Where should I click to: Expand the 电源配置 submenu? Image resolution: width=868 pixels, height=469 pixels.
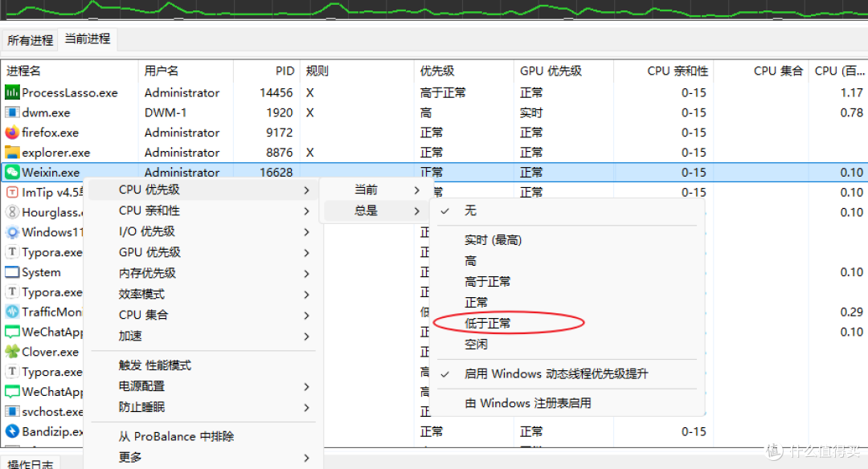(x=203, y=386)
